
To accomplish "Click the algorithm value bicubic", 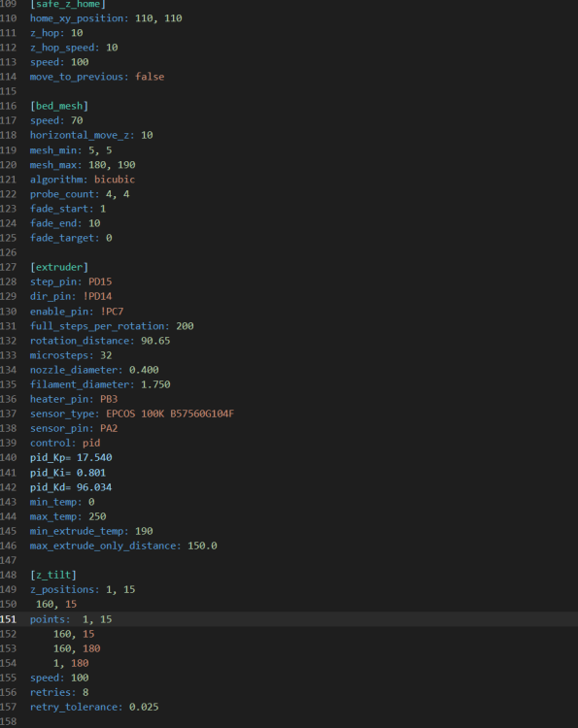I will tap(115, 180).
